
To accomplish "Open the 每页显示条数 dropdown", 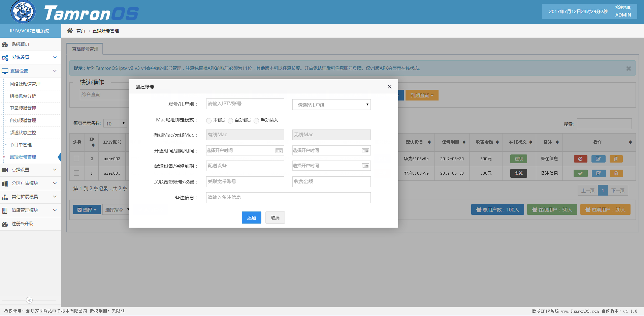I will coord(115,123).
